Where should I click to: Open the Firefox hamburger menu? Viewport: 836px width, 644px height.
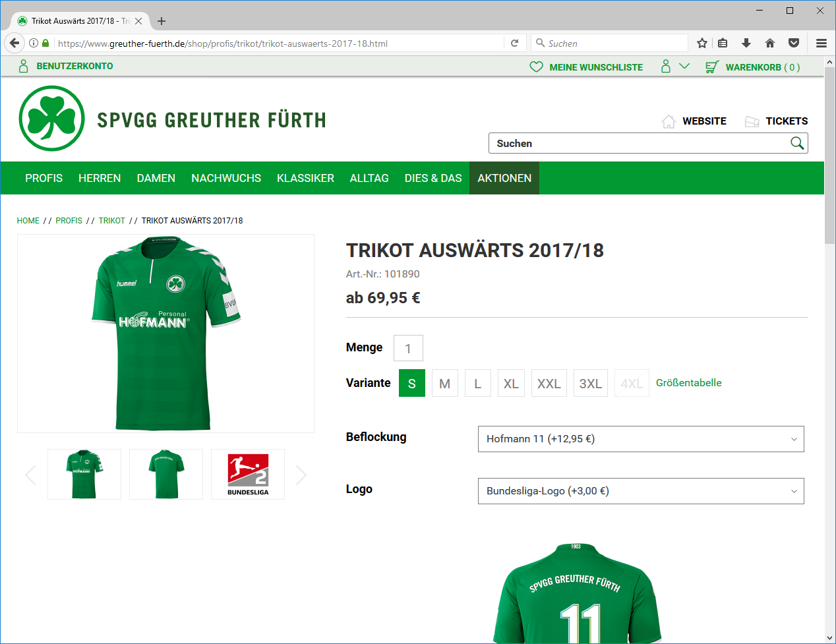coord(821,43)
